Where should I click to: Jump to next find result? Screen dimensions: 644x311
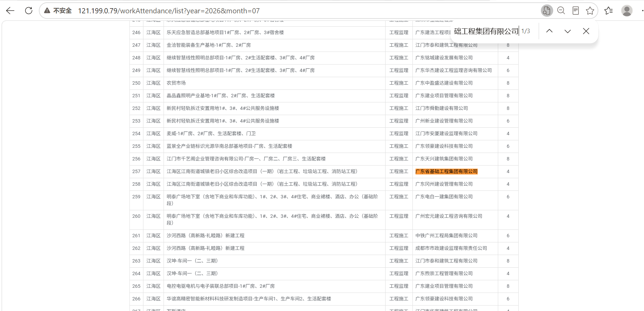pyautogui.click(x=568, y=31)
